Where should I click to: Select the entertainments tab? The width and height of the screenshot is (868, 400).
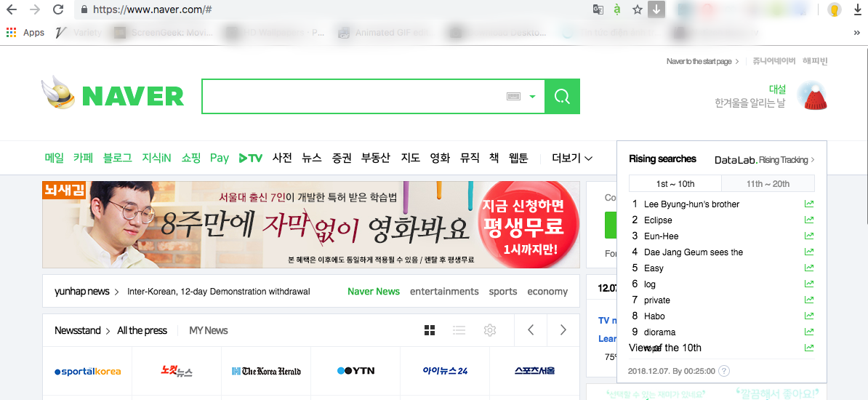pos(444,292)
